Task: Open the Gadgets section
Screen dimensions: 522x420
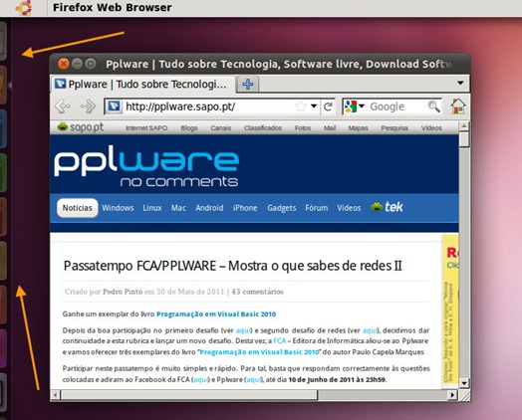Action: pos(282,208)
